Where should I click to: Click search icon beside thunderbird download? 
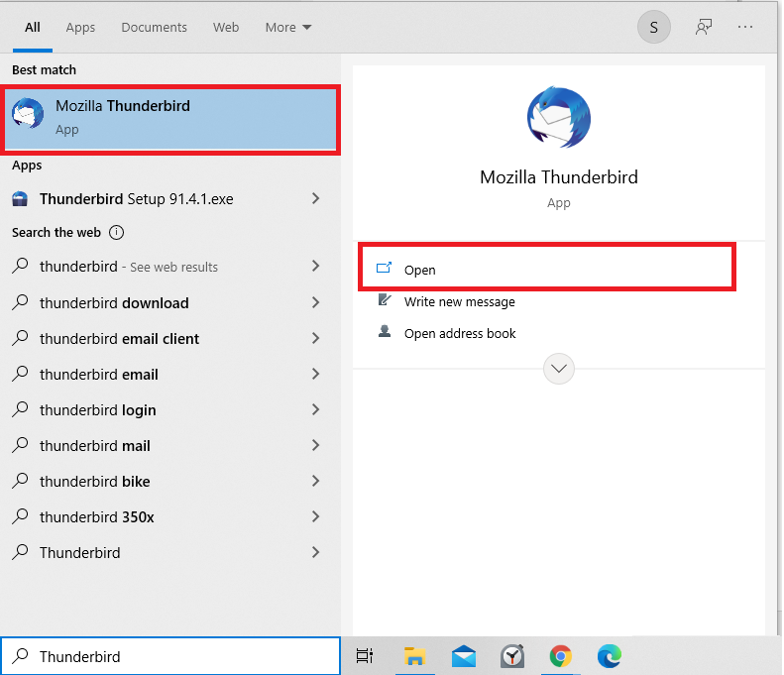(x=20, y=302)
